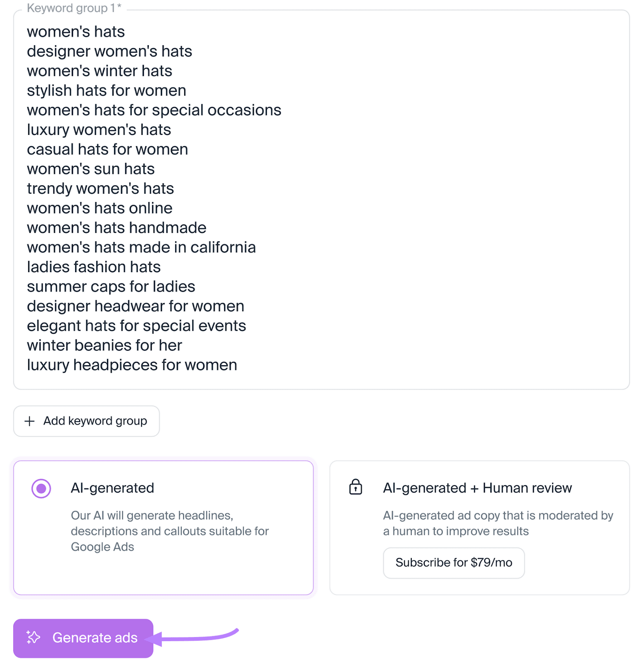Image resolution: width=644 pixels, height=664 pixels.
Task: Click the lock icon beside Human review option
Action: click(356, 487)
